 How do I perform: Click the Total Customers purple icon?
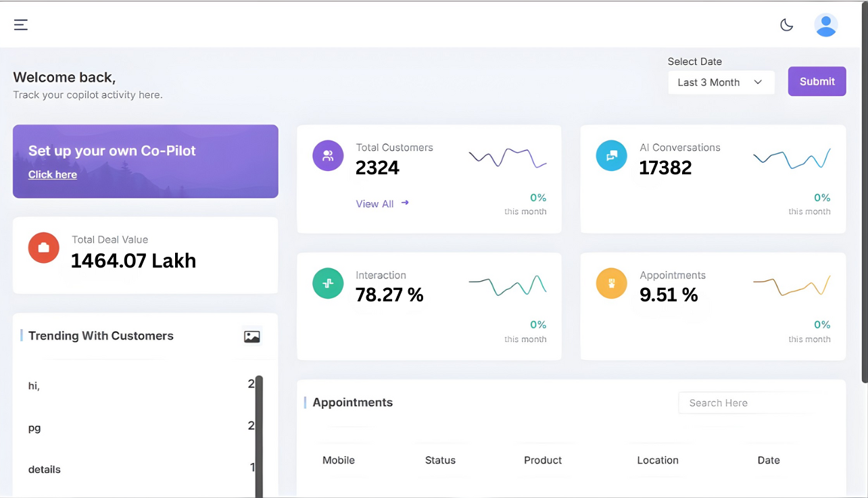328,155
